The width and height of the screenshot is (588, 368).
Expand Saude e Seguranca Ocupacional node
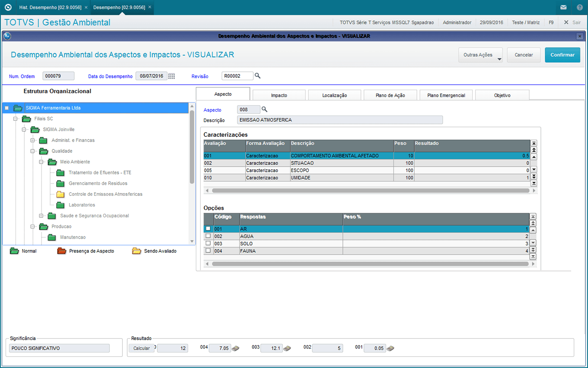pos(42,216)
